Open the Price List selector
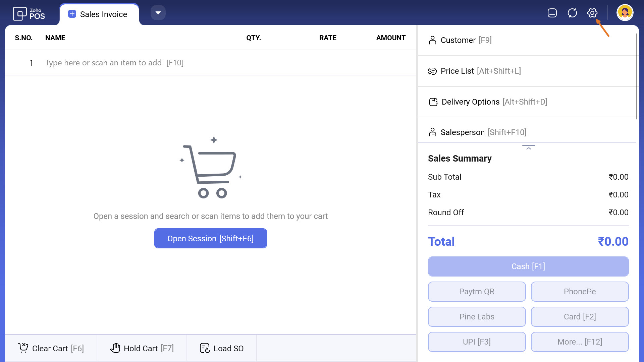The image size is (644, 362). click(x=474, y=71)
